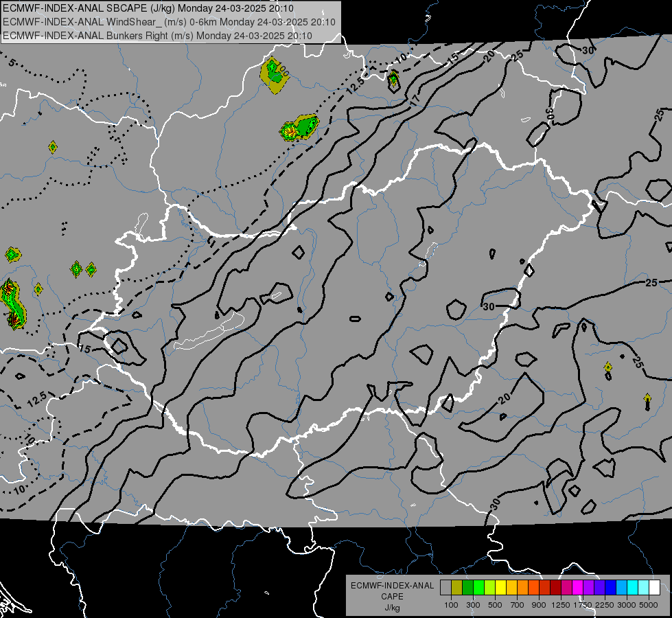Pick the pink-magenta swatch right of 1250
The image size is (672, 618).
[567, 588]
